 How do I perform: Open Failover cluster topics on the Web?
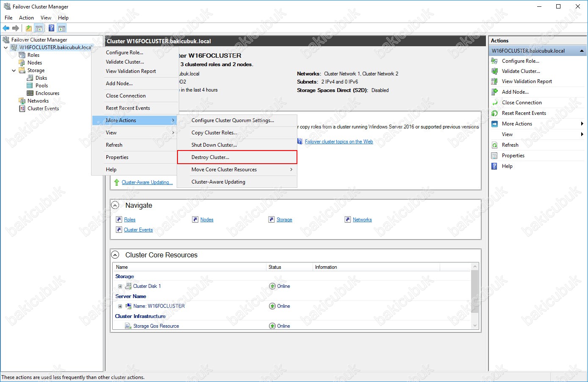pyautogui.click(x=339, y=142)
